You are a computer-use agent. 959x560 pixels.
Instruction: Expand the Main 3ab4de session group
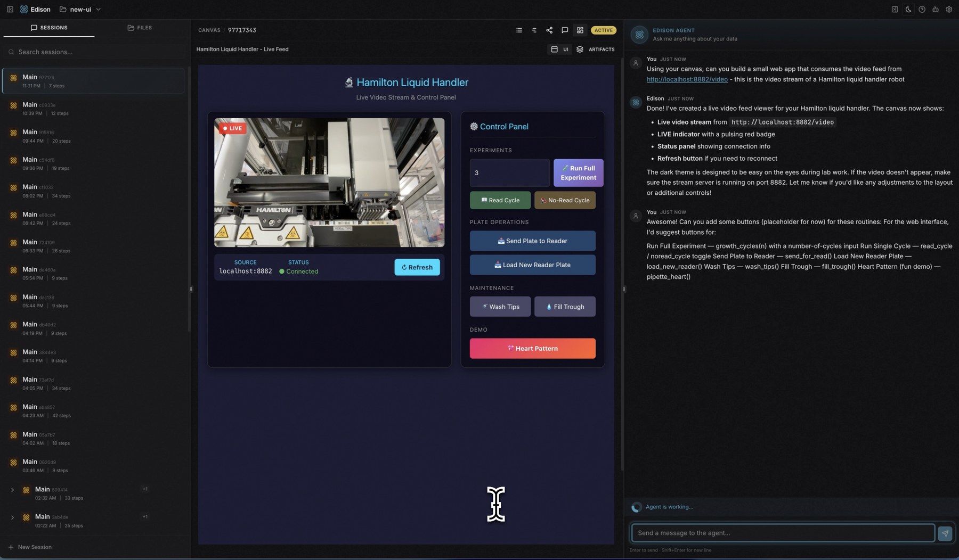(12, 516)
